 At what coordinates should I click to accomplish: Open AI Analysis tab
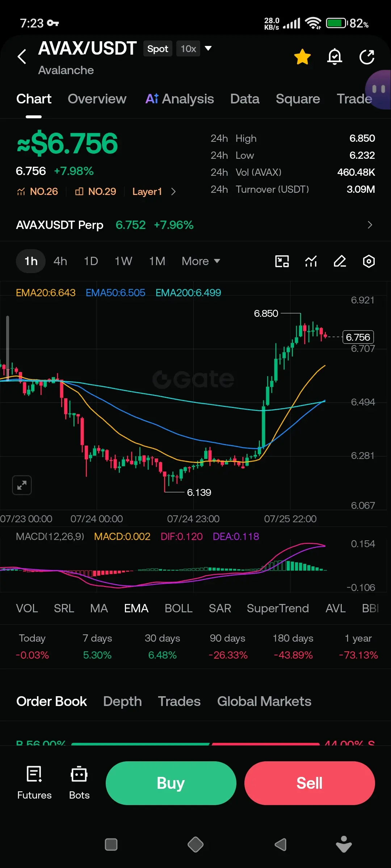click(x=180, y=99)
